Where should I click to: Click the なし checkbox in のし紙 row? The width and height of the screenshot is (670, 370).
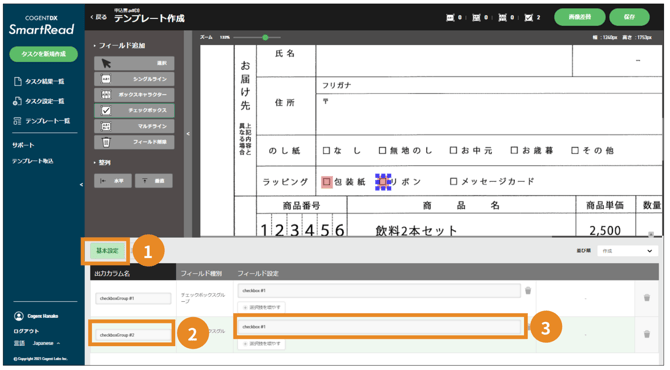pyautogui.click(x=326, y=150)
